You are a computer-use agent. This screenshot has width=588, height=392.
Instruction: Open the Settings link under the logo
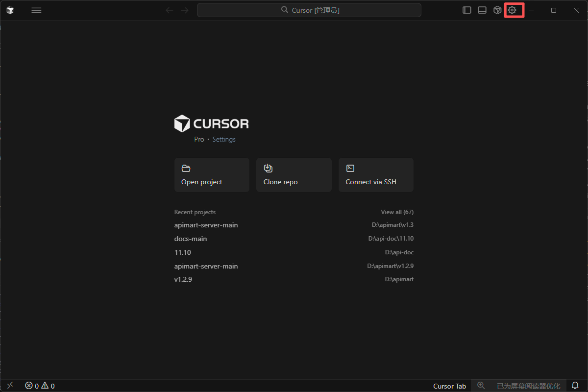223,139
